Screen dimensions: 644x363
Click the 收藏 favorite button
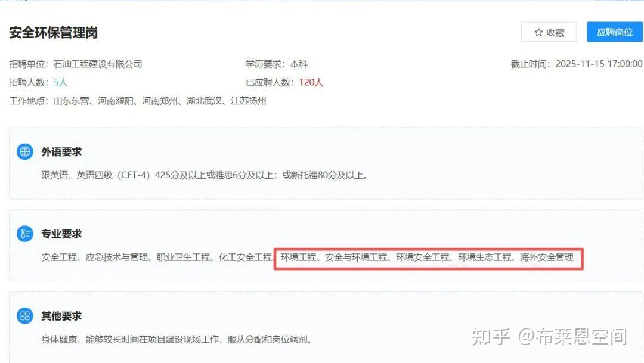coord(549,32)
